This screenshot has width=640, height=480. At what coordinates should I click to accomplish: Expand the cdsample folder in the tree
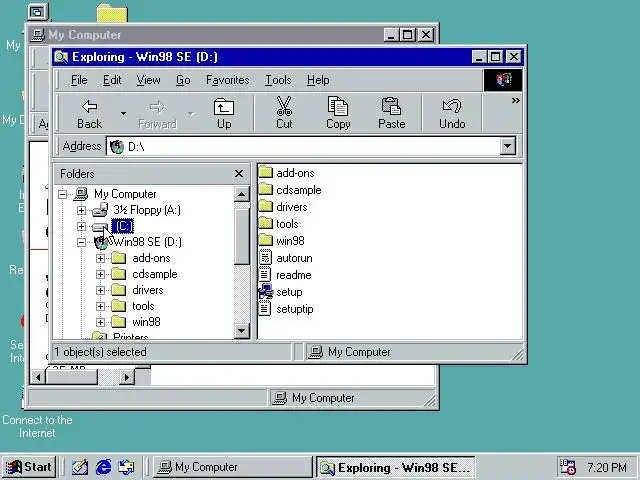pos(100,274)
